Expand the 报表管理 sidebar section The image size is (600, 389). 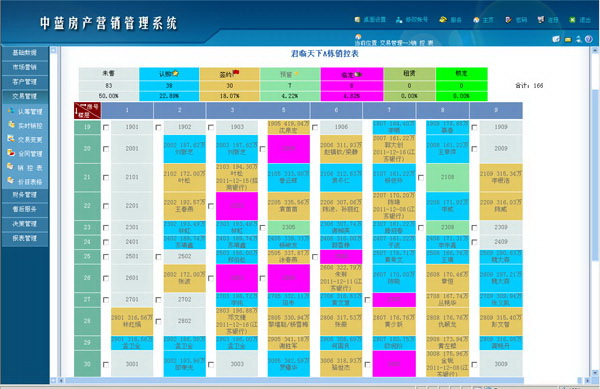click(x=25, y=238)
